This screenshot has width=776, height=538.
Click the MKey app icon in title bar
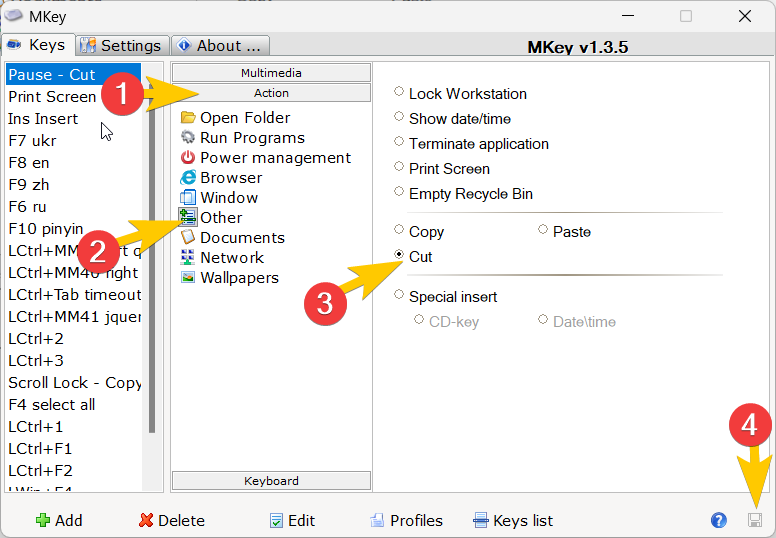tap(13, 15)
